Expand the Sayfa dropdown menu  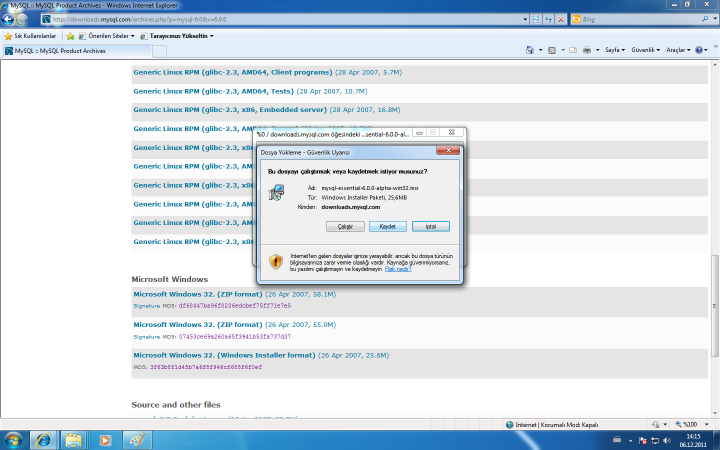(x=616, y=50)
